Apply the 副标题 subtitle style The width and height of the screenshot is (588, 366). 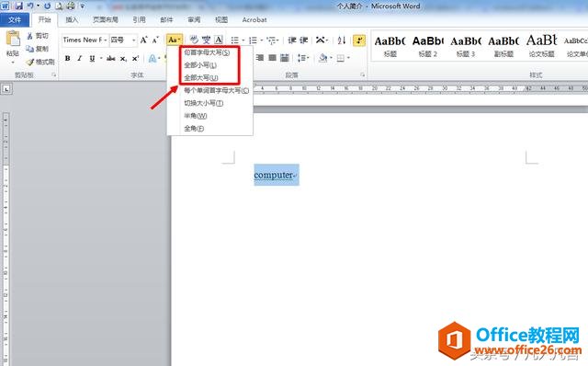point(503,46)
